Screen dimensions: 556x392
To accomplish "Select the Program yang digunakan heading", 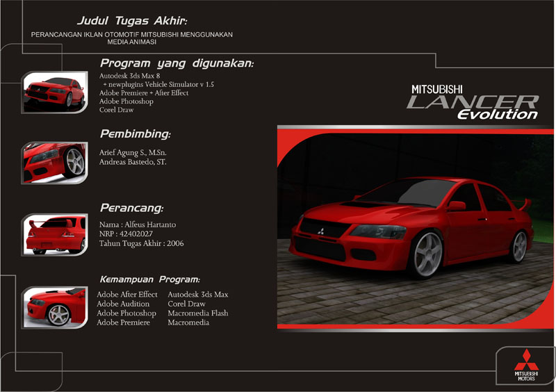I will (x=177, y=63).
